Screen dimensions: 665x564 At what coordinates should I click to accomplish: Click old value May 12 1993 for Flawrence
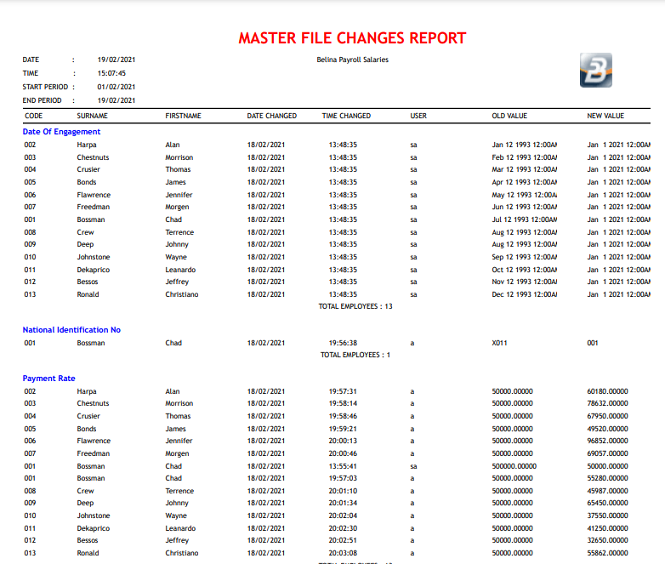pos(524,195)
